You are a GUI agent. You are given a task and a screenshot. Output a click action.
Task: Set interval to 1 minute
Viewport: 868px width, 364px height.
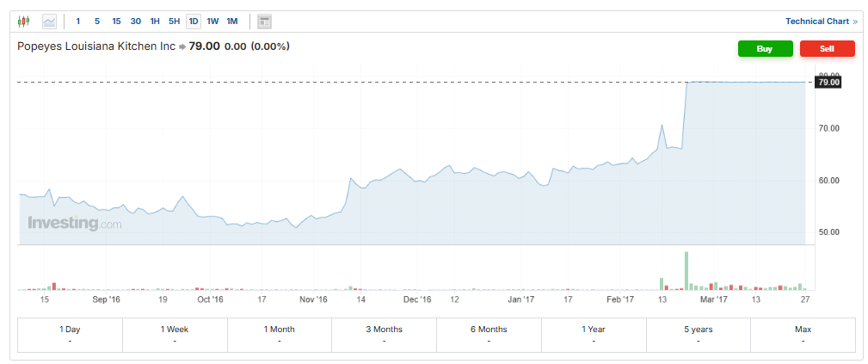[x=78, y=21]
